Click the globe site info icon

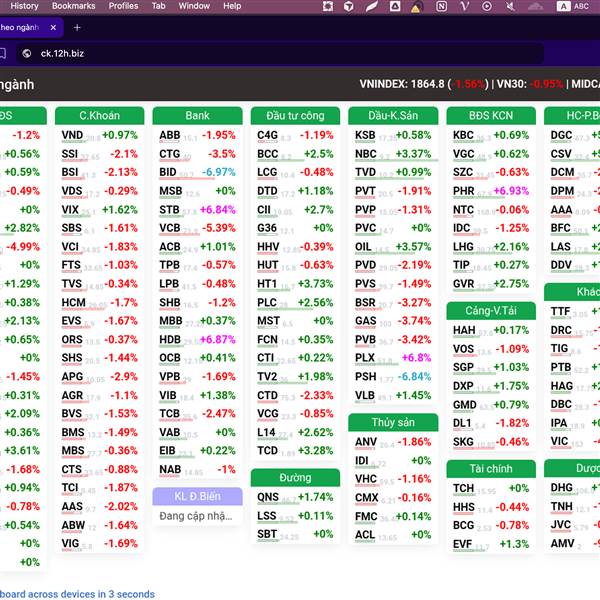pyautogui.click(x=26, y=54)
